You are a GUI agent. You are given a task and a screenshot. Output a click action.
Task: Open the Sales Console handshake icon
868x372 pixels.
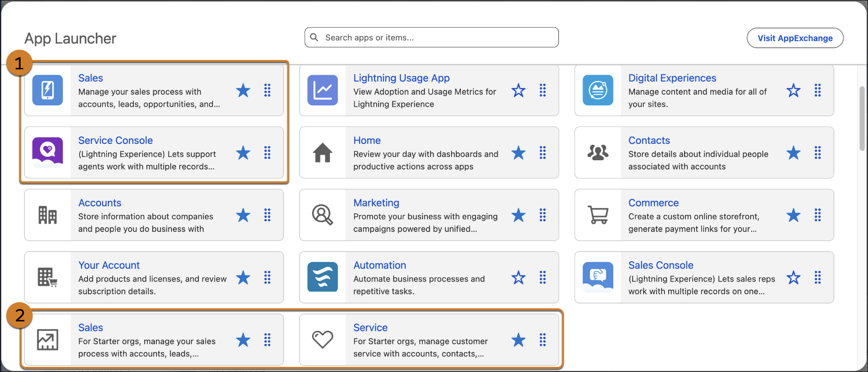point(598,277)
